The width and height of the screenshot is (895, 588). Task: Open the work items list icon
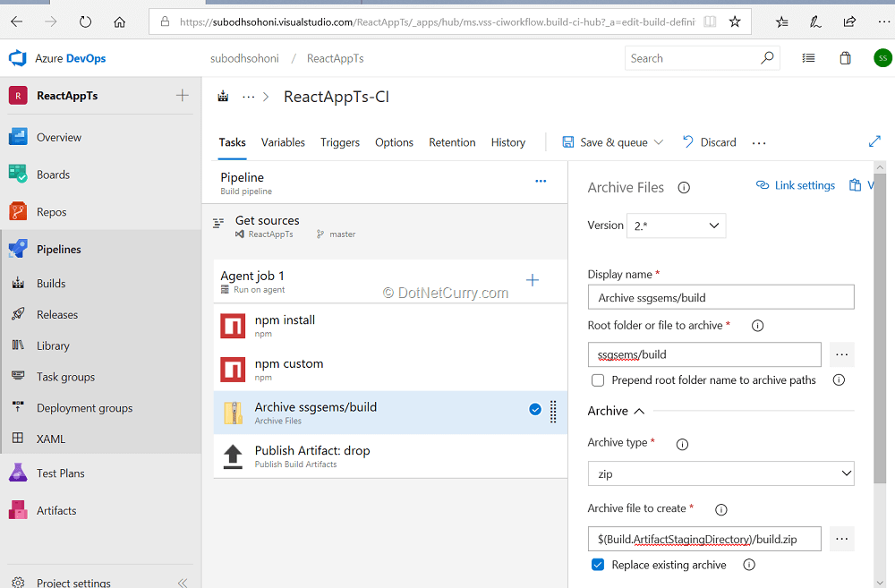[808, 57]
